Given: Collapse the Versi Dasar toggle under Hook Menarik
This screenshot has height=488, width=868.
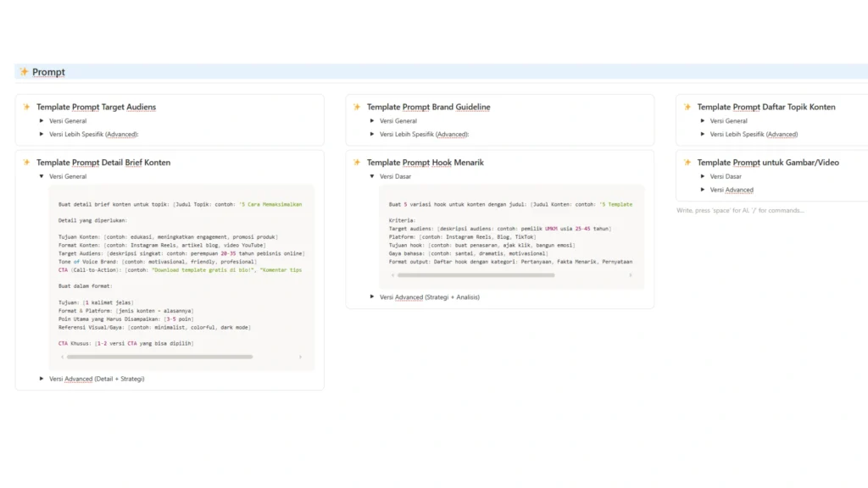Looking at the screenshot, I should [372, 176].
